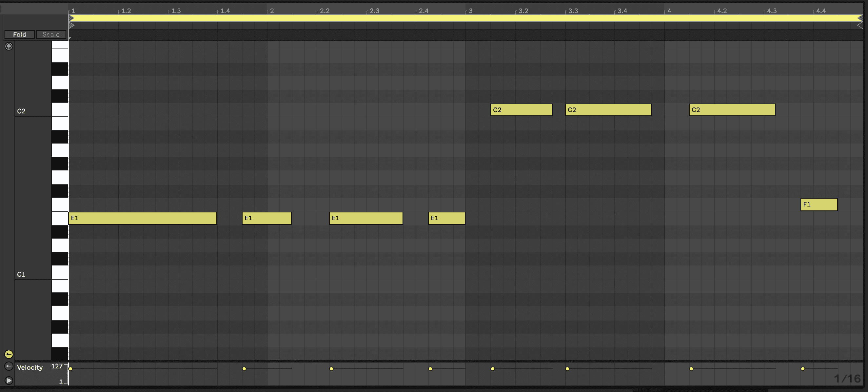Select the F1 note near bar 4.4
This screenshot has width=868, height=392.
pyautogui.click(x=819, y=205)
